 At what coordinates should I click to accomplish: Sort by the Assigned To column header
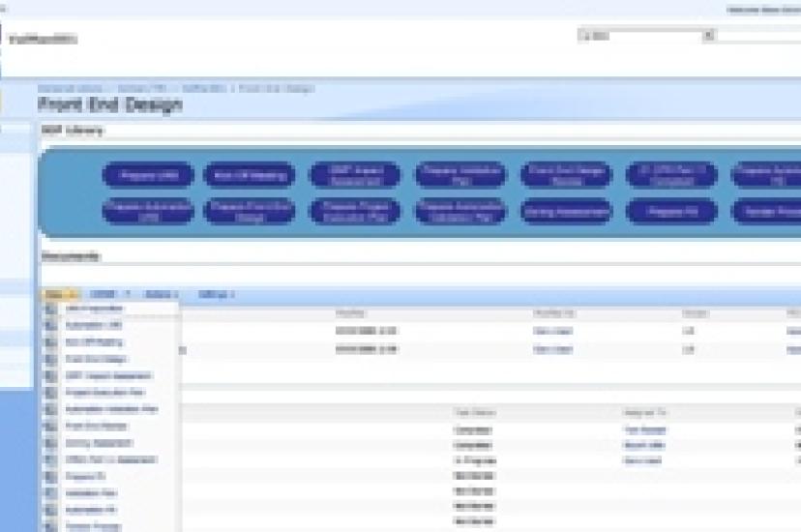644,412
